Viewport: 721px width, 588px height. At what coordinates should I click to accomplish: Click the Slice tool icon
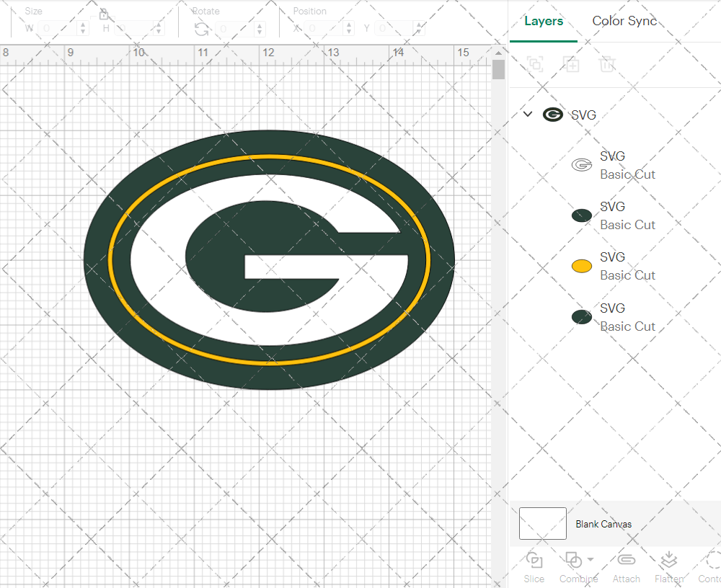tap(534, 561)
